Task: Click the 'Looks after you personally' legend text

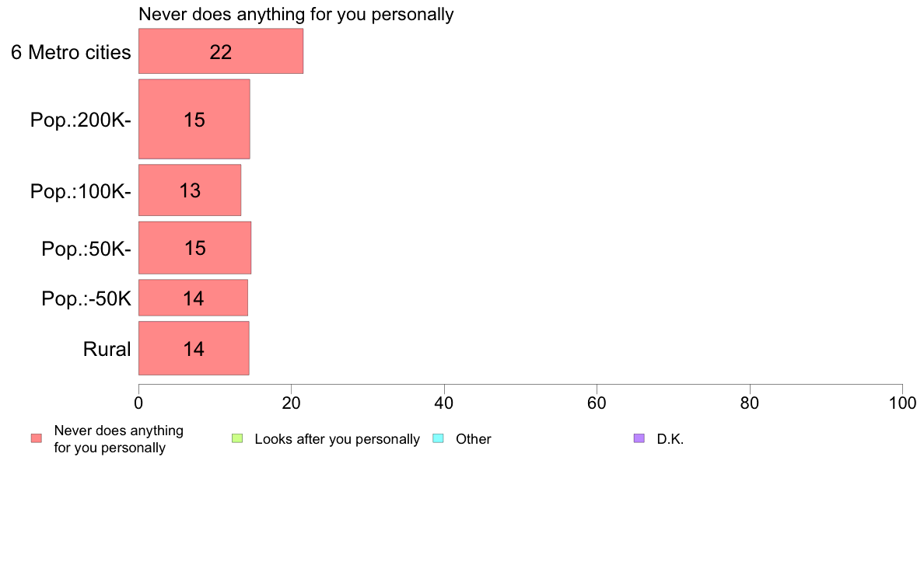Action: [337, 439]
